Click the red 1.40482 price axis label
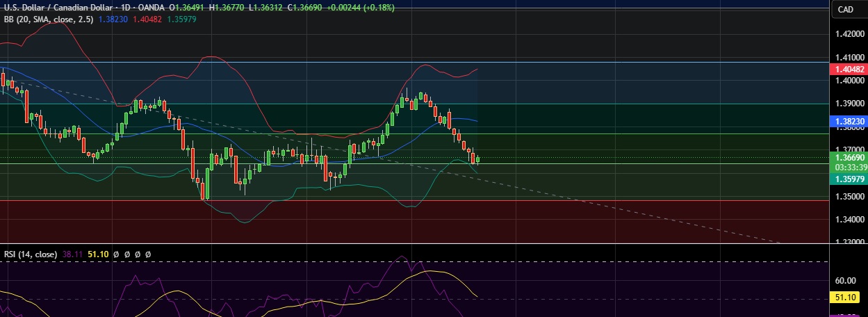 (x=849, y=69)
